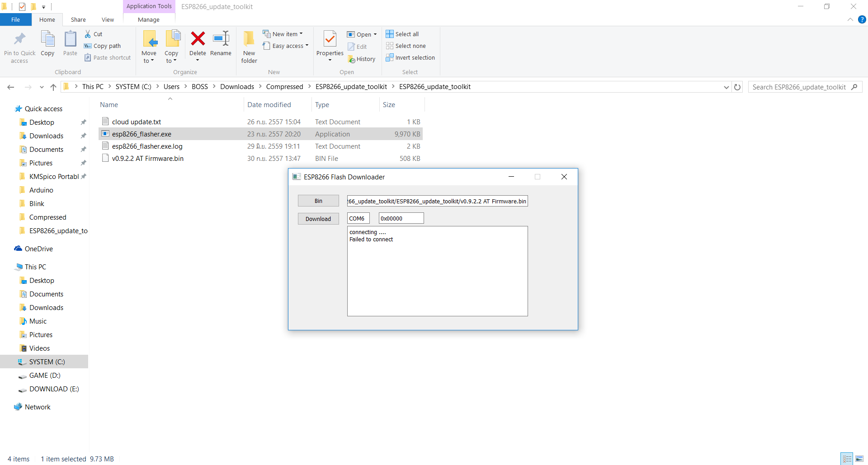Refresh the folder view in address bar
This screenshot has width=868, height=465.
click(x=737, y=87)
